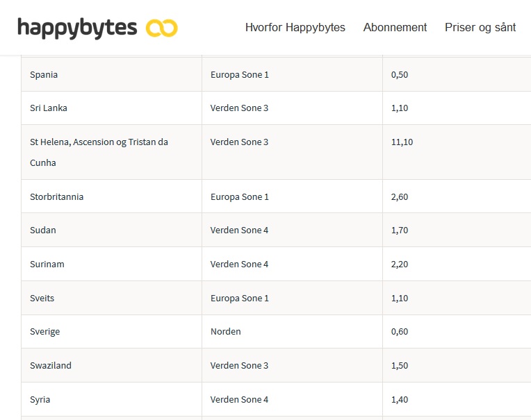Screen dimensions: 531x420
Task: Click the 1,10 price for Sri Lanka
Action: [400, 108]
